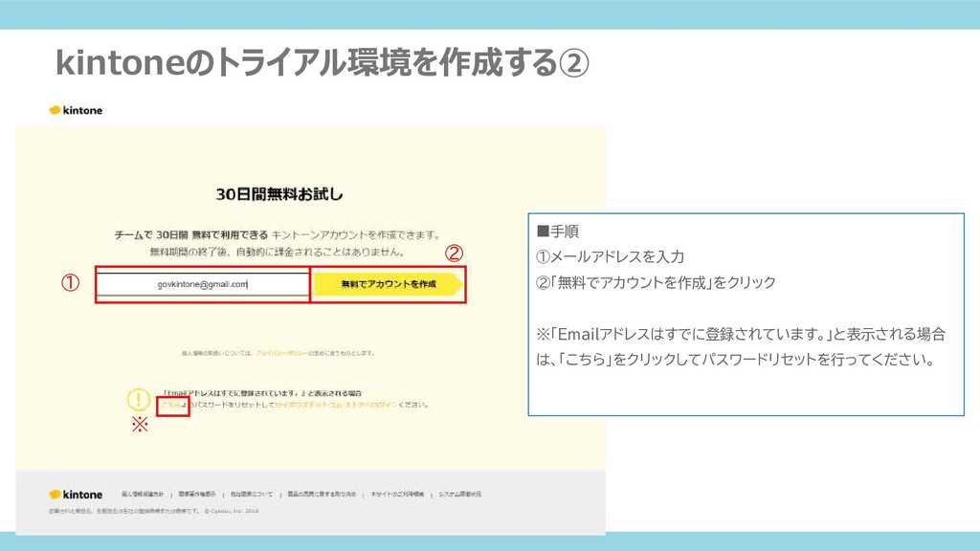
Task: Click the copyright notice in the footer
Action: click(x=154, y=511)
